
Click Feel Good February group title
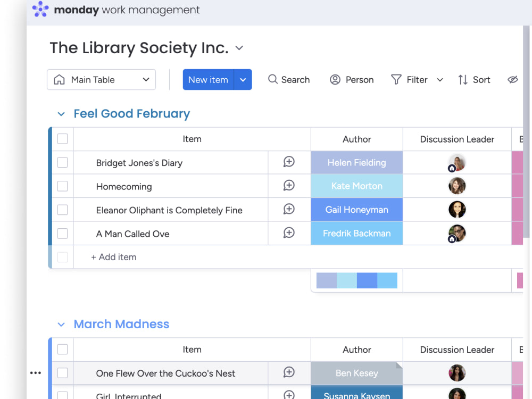pos(132,114)
